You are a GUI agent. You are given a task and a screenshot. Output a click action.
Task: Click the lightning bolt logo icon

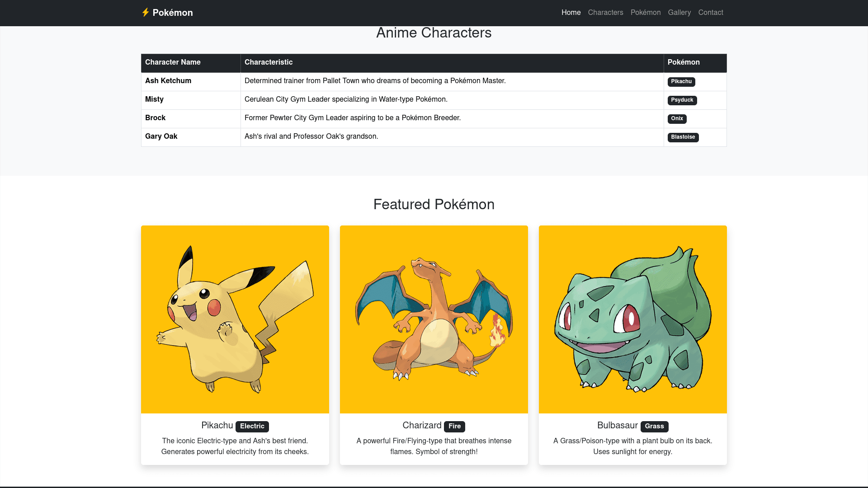pyautogui.click(x=145, y=13)
